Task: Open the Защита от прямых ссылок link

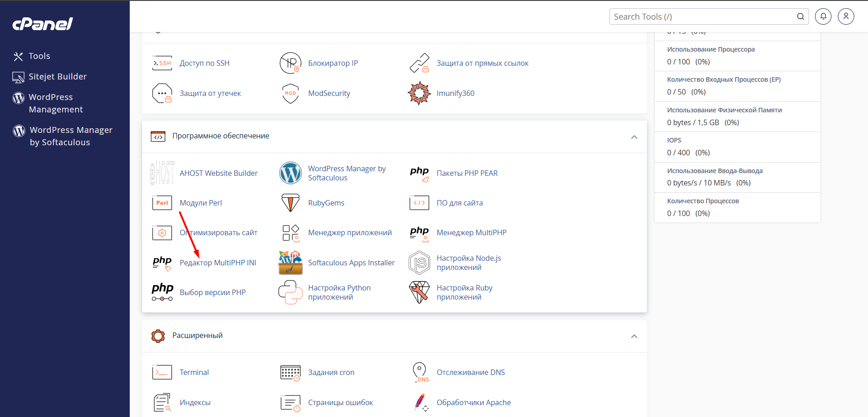Action: 482,63
